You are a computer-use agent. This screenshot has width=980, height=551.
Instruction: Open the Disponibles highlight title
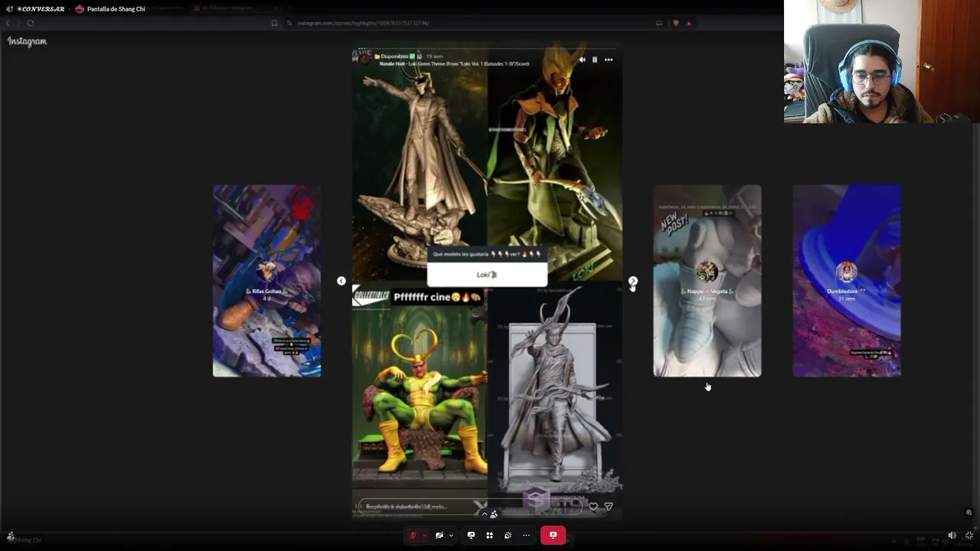[395, 57]
